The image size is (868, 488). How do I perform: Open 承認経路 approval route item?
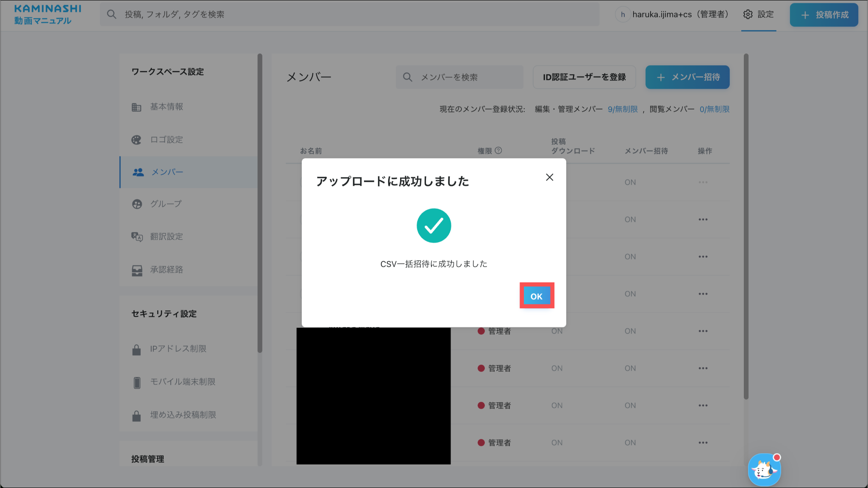coord(166,270)
